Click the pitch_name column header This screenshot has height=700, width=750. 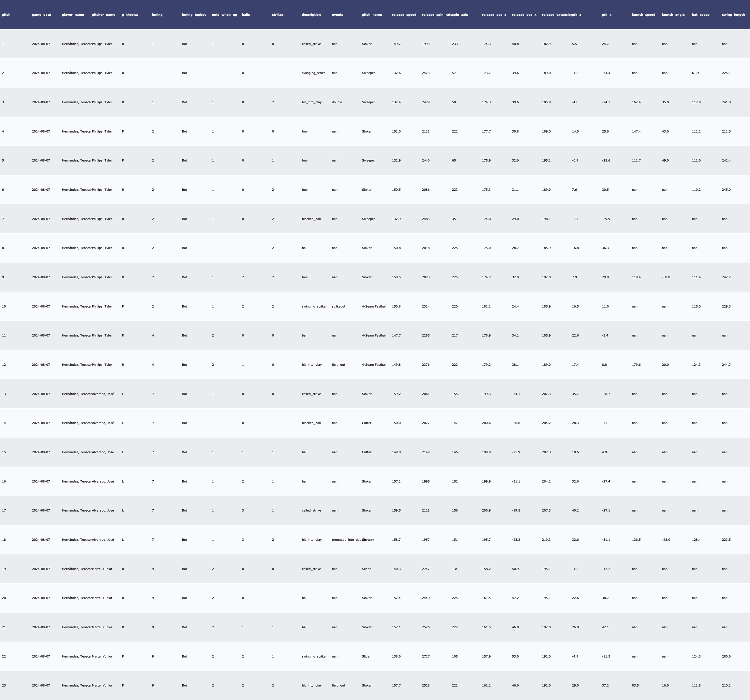tap(371, 15)
